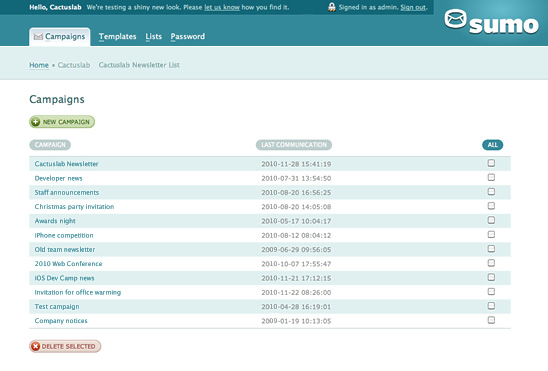
Task: Click date 2010-04-28 16:19:01
Action: (296, 307)
